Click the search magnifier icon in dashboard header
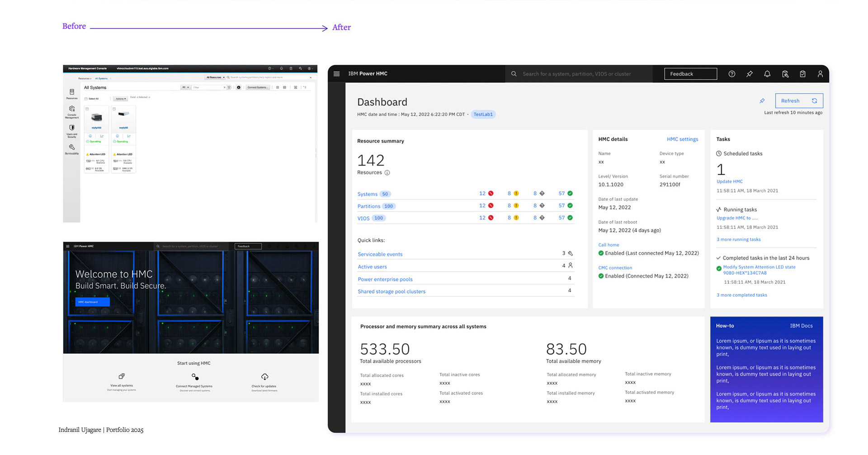868x455 pixels. click(x=514, y=74)
